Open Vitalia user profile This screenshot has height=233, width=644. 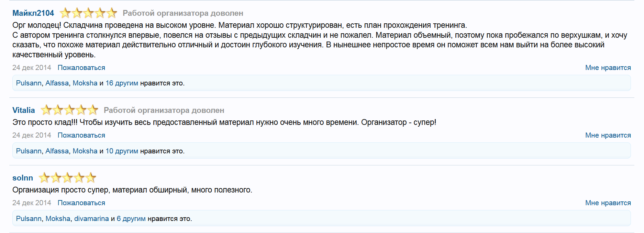tap(23, 110)
